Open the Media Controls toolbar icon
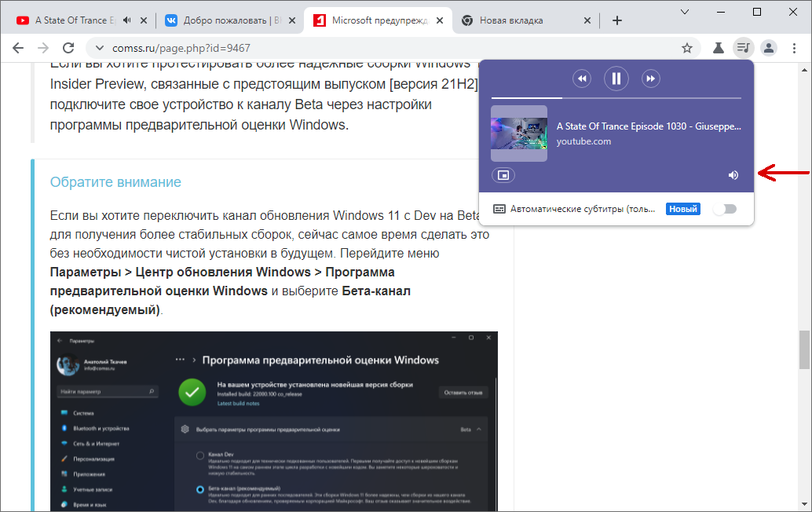This screenshot has height=512, width=812. click(x=743, y=47)
